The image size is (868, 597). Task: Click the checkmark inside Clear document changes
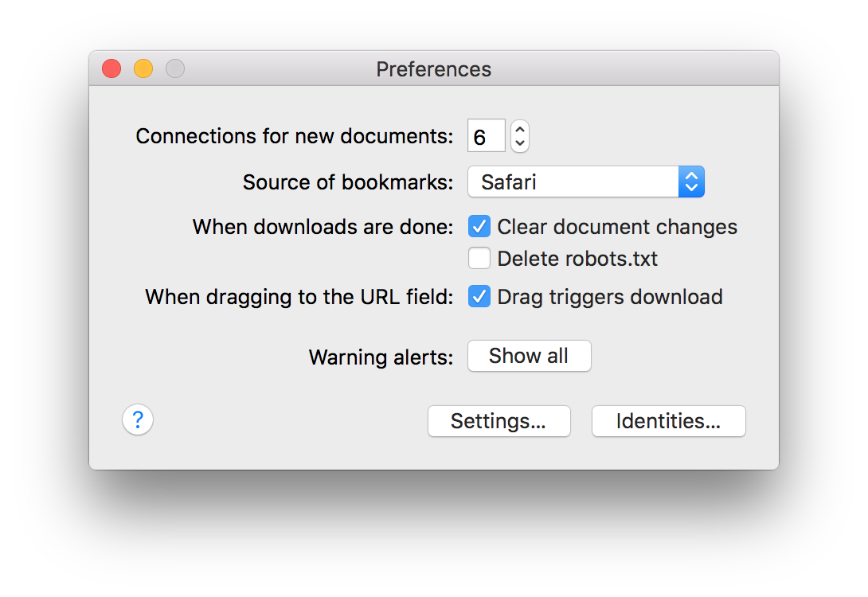tap(479, 226)
